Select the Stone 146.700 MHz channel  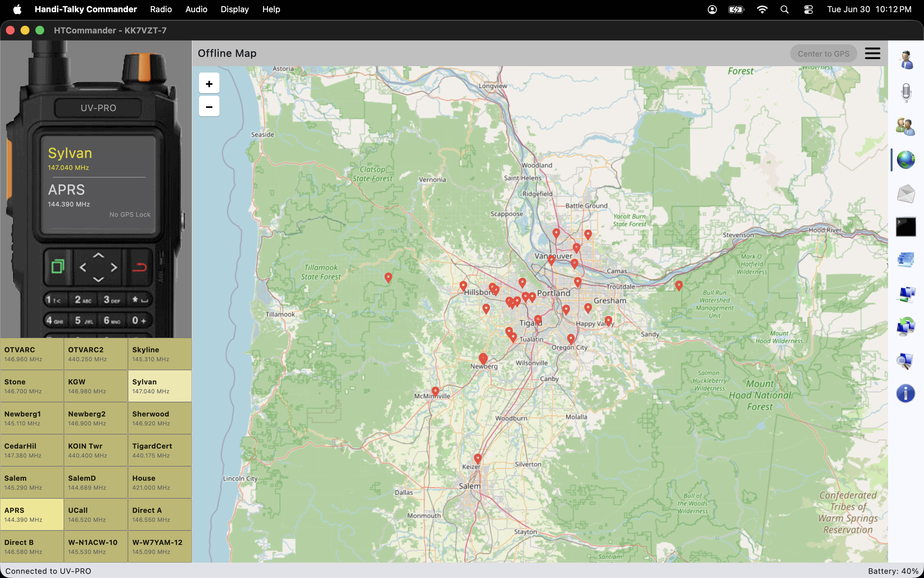[x=32, y=386]
